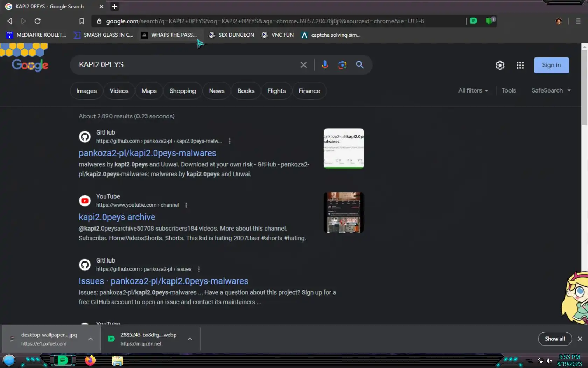Switch to the Flights results tab
This screenshot has width=588, height=368.
click(276, 91)
